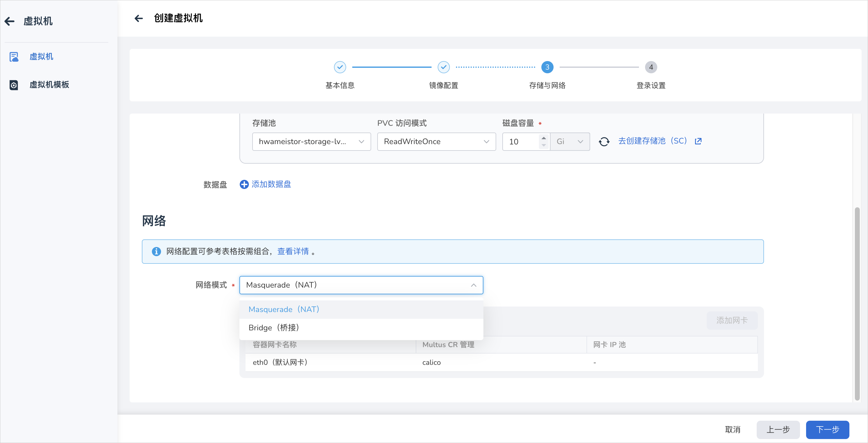Click the plus icon for 添加数据盘
The image size is (868, 443).
click(244, 184)
